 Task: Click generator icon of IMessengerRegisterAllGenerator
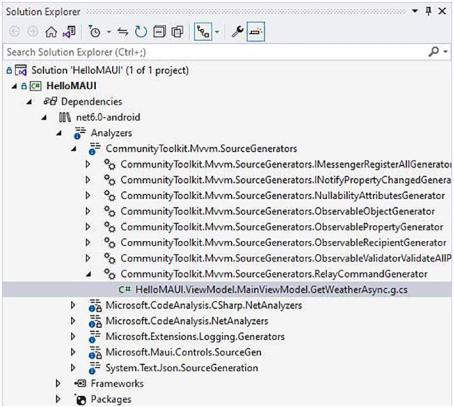[110, 164]
